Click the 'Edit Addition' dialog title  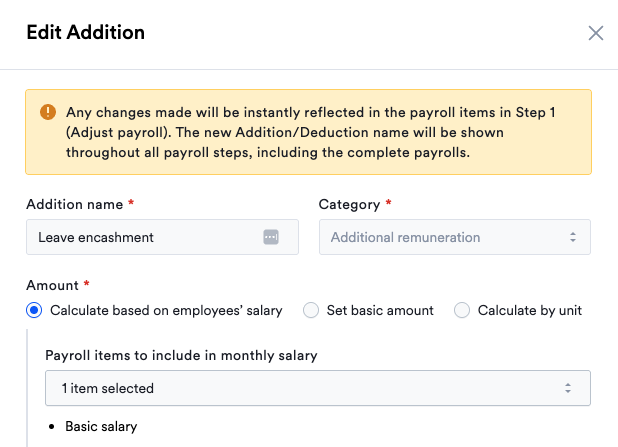click(85, 33)
